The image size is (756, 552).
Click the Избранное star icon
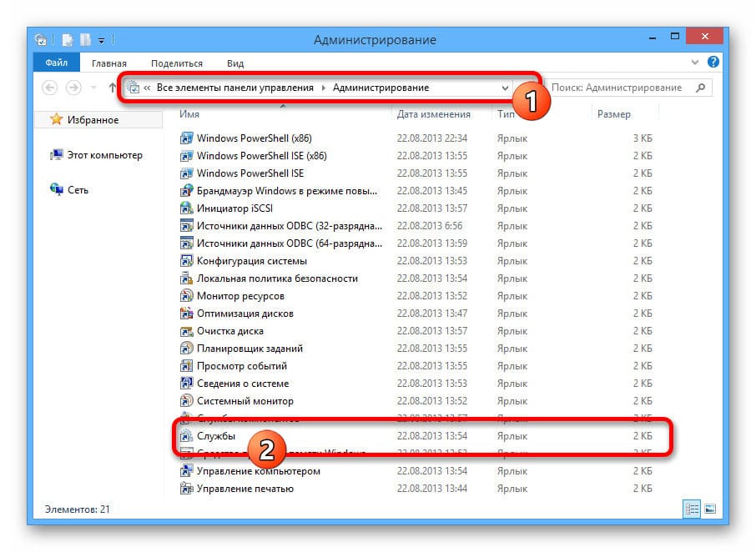(57, 119)
